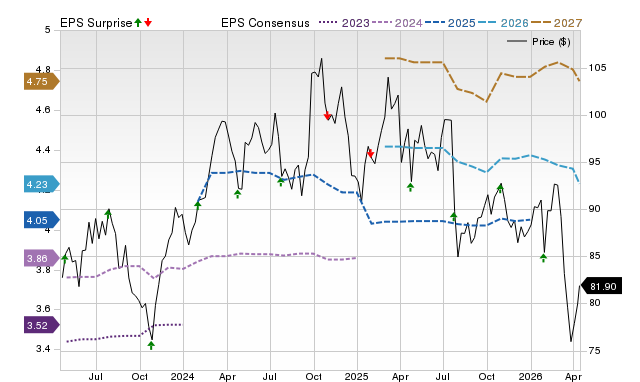
Task: Click the green surprise arrow at the chart's first data point
Action: [64, 259]
